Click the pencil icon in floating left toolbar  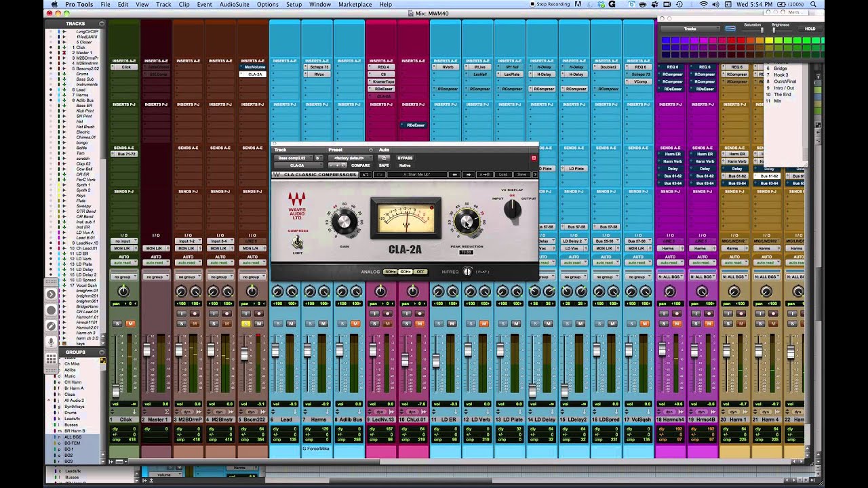pyautogui.click(x=51, y=326)
